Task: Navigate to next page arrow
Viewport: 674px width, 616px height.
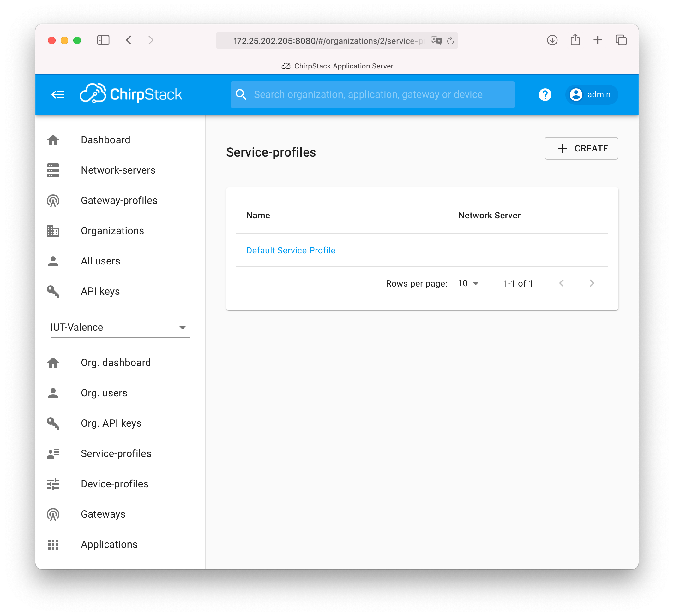Action: [592, 284]
